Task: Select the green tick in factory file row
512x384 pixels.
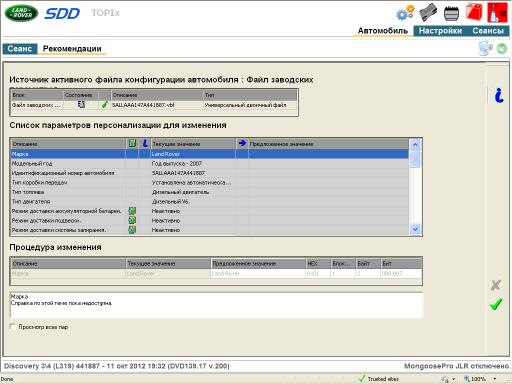Action: [104, 105]
